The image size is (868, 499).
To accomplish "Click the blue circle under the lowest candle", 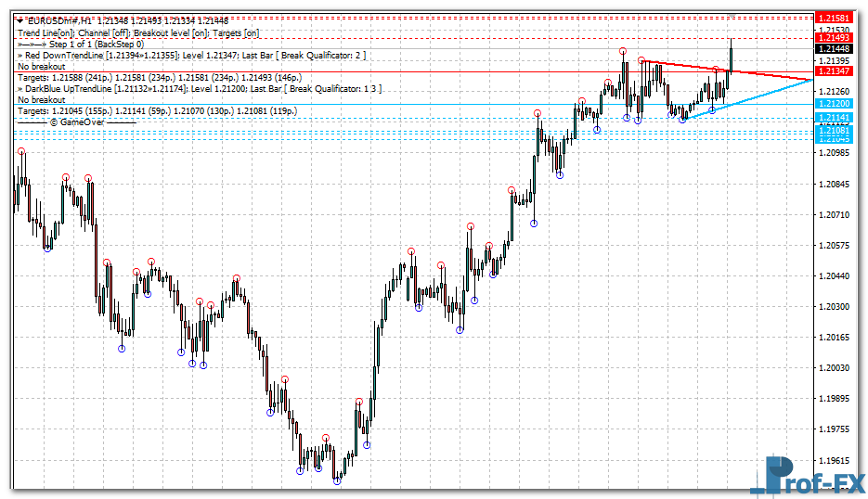I will click(x=338, y=480).
